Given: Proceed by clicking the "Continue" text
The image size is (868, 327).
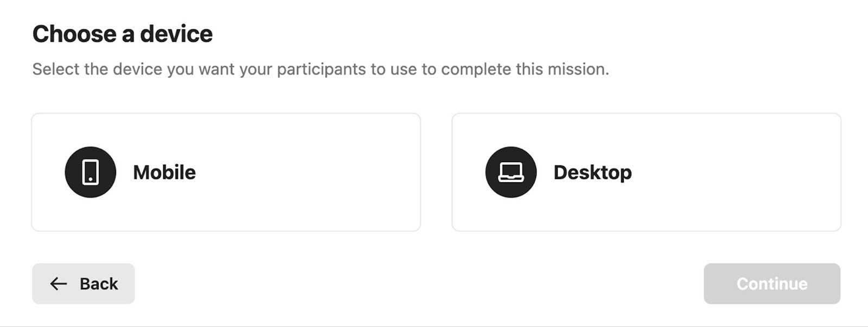Looking at the screenshot, I should coord(772,284).
